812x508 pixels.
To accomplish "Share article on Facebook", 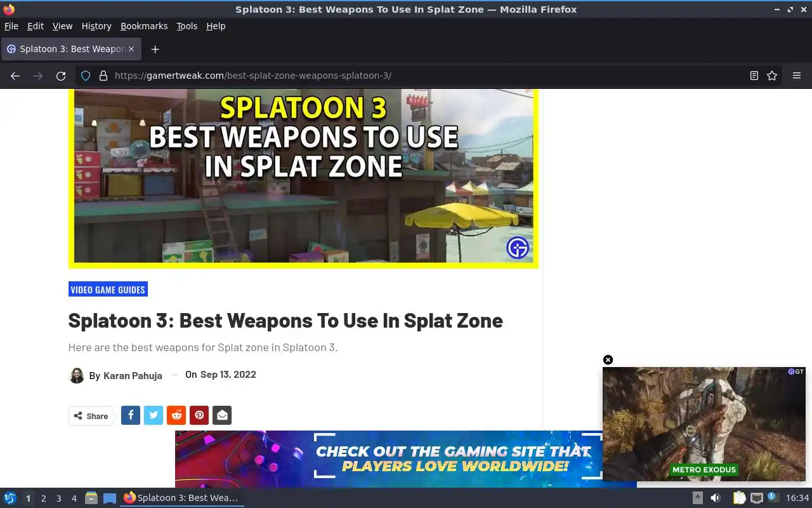I will coord(131,415).
